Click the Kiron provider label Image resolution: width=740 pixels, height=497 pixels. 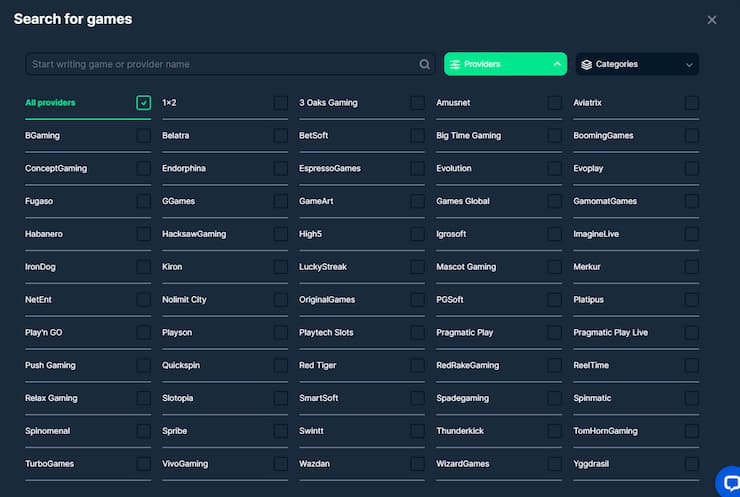(172, 267)
